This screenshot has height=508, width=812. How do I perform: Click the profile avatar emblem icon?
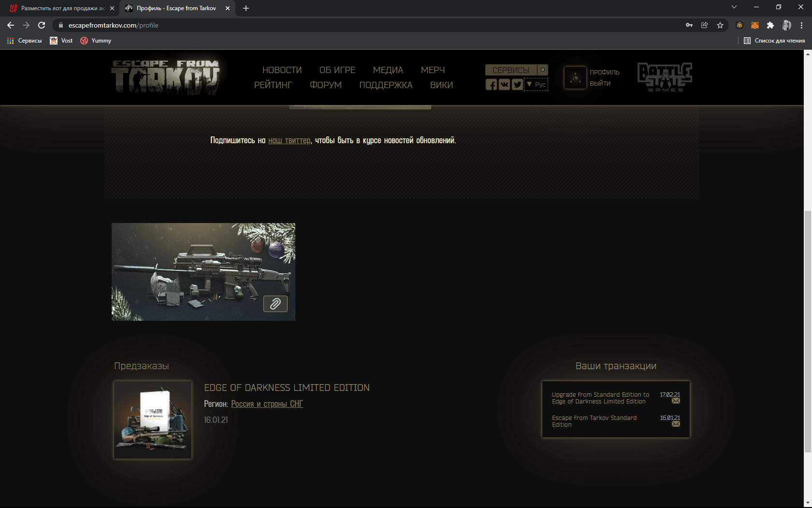coord(575,77)
